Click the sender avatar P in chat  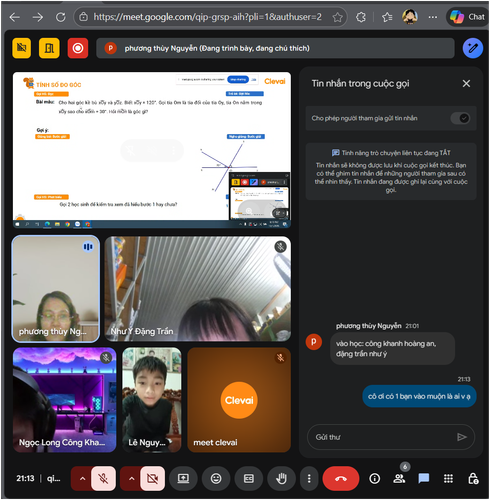[x=314, y=342]
